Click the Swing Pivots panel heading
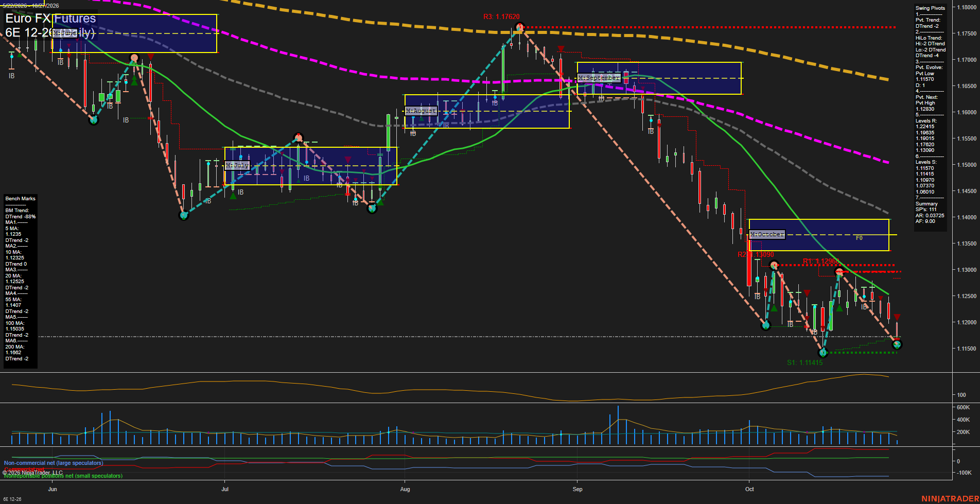The width and height of the screenshot is (980, 504). (x=930, y=8)
